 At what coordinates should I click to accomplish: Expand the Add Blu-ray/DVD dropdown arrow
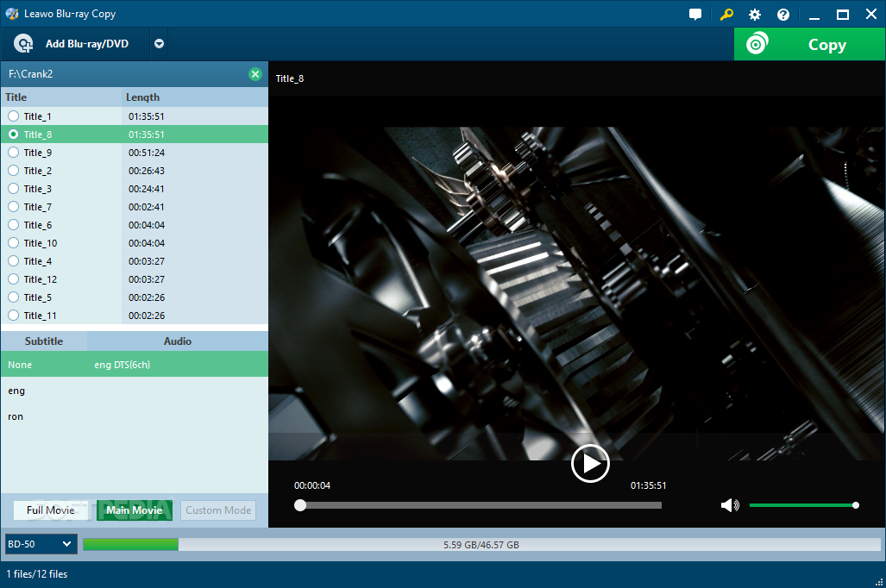(160, 43)
